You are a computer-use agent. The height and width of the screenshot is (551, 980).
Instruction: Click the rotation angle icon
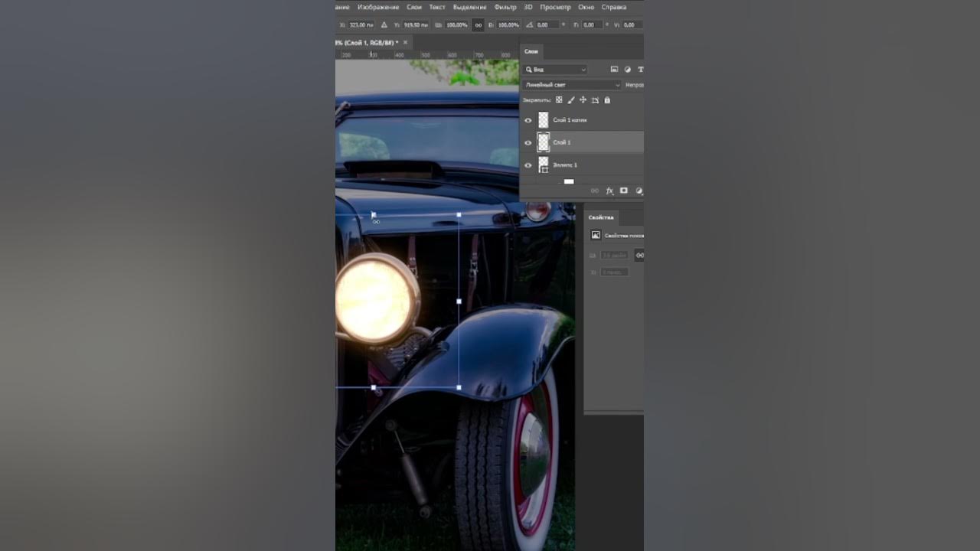click(529, 24)
